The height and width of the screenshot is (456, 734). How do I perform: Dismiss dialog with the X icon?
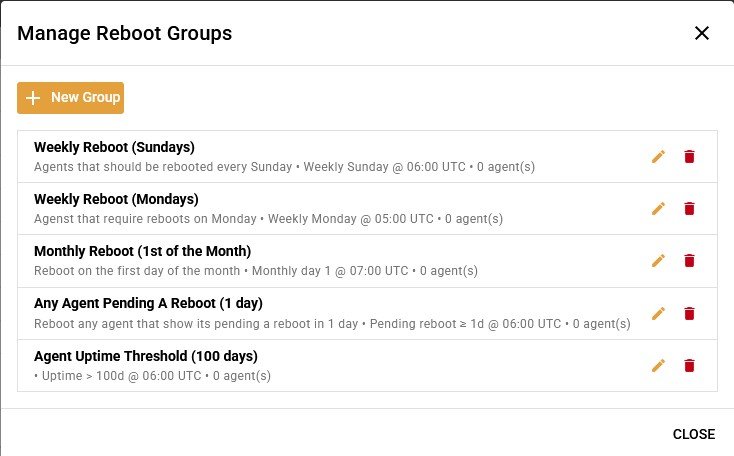(702, 33)
